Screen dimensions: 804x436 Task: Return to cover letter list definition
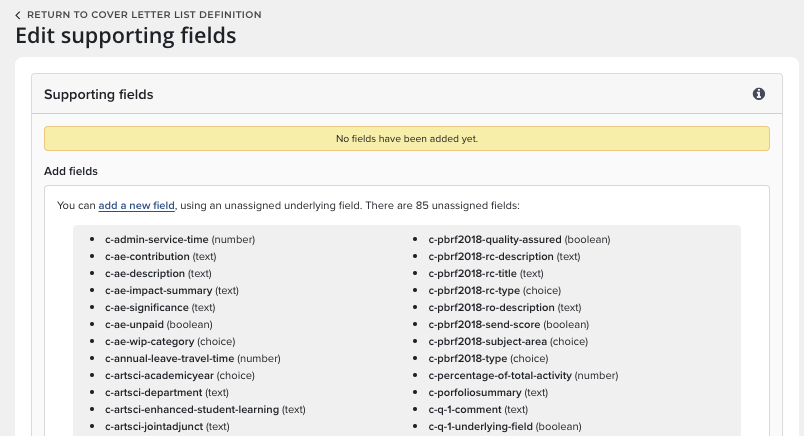(144, 15)
